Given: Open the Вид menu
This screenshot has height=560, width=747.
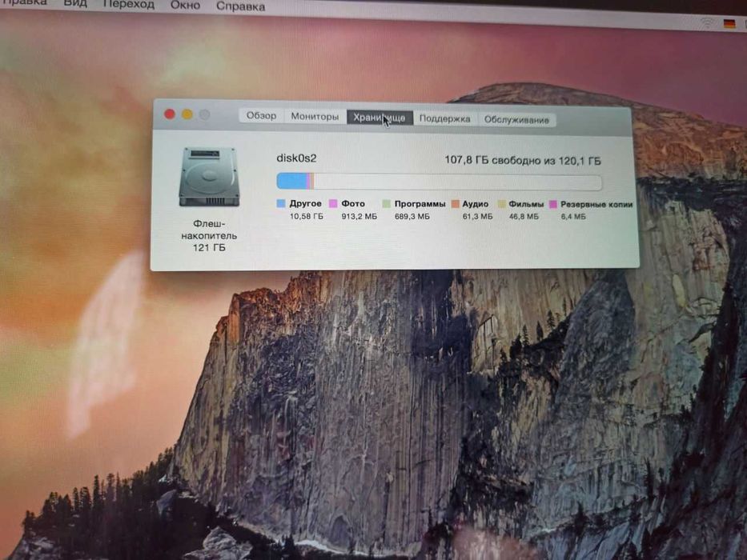Looking at the screenshot, I should [x=75, y=3].
